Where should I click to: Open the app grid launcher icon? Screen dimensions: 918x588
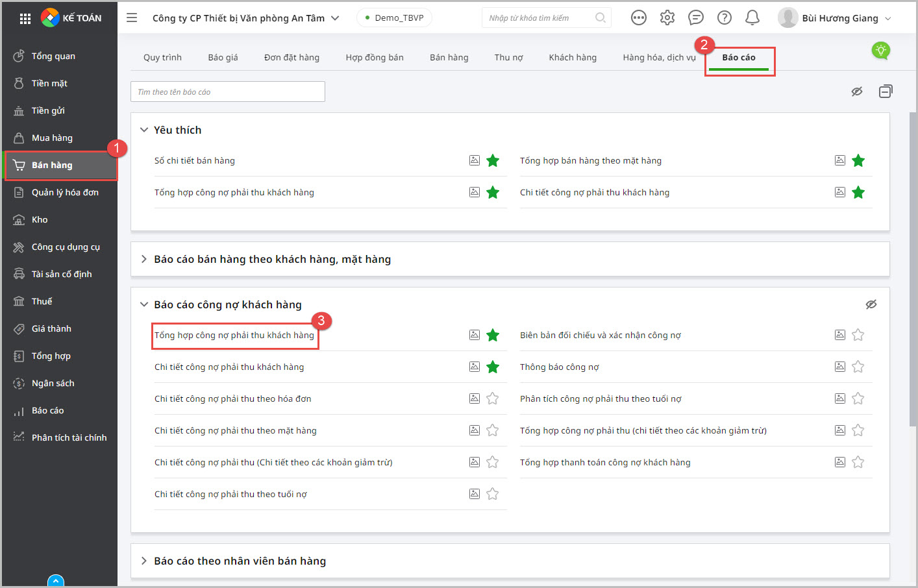25,19
